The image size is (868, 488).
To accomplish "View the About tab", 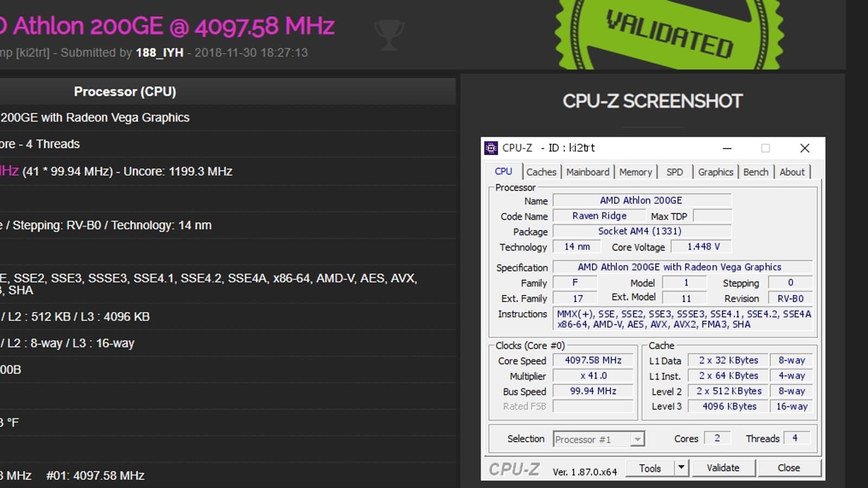I will [792, 171].
